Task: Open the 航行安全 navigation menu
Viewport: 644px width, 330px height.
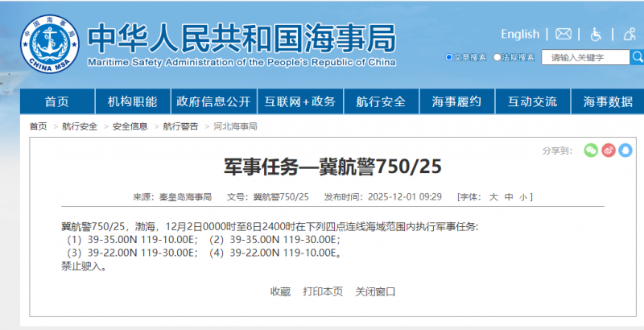Action: (380, 101)
